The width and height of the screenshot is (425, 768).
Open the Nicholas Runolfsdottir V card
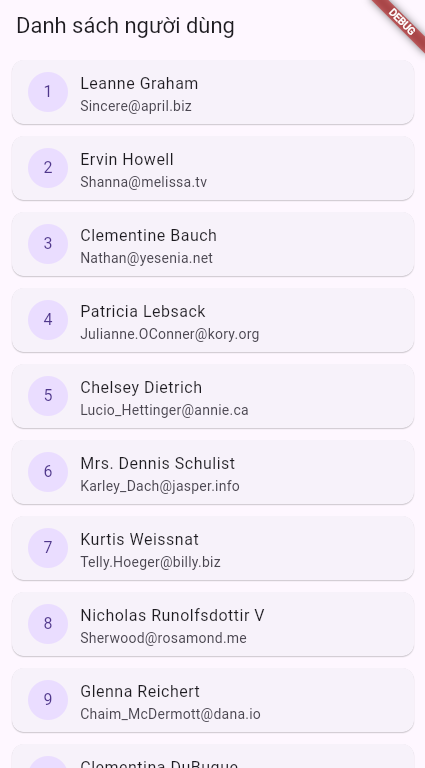pyautogui.click(x=212, y=624)
